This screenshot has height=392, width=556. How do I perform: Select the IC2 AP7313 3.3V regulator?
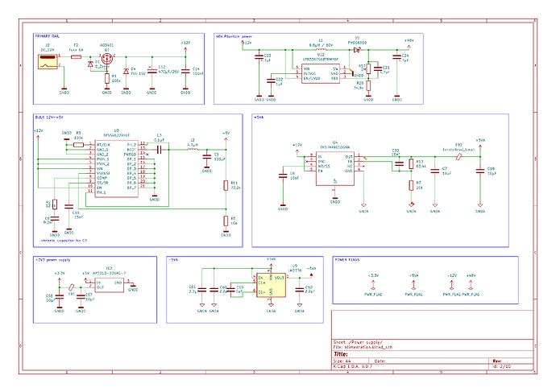click(109, 286)
